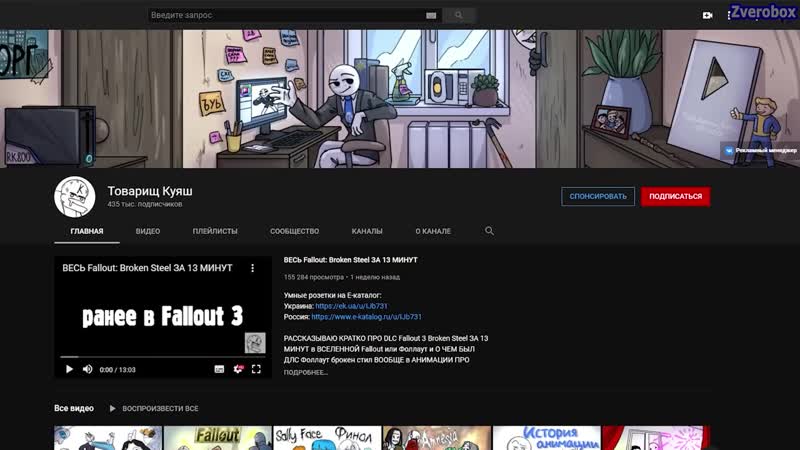Open player settings gear icon

click(238, 369)
